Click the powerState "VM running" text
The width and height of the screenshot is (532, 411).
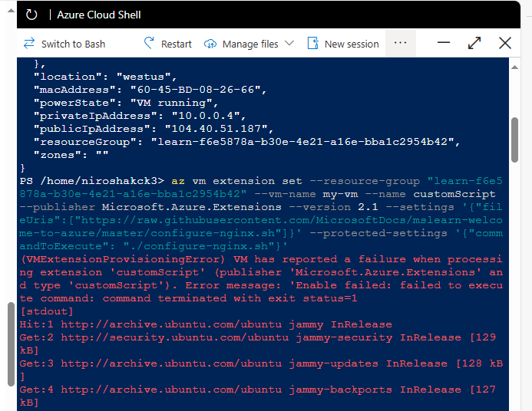[x=171, y=103]
